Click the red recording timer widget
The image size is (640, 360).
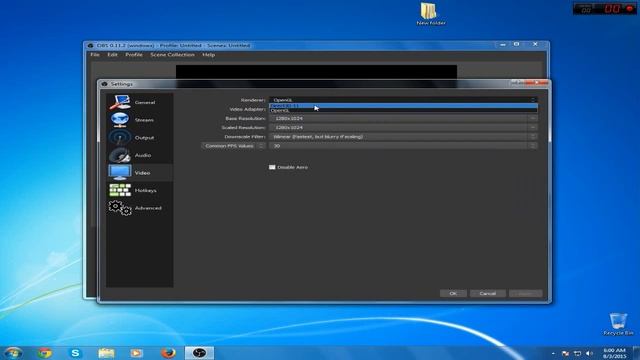pos(604,8)
